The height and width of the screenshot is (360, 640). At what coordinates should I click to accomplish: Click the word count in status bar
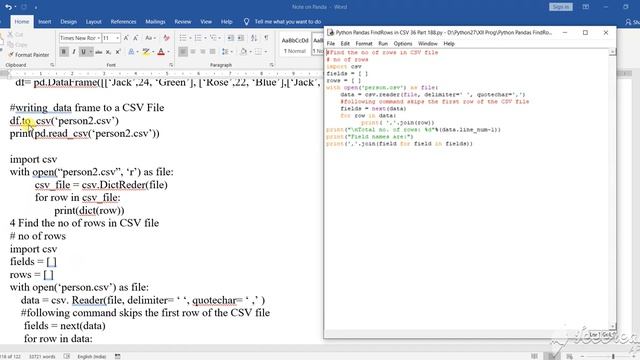click(x=42, y=356)
